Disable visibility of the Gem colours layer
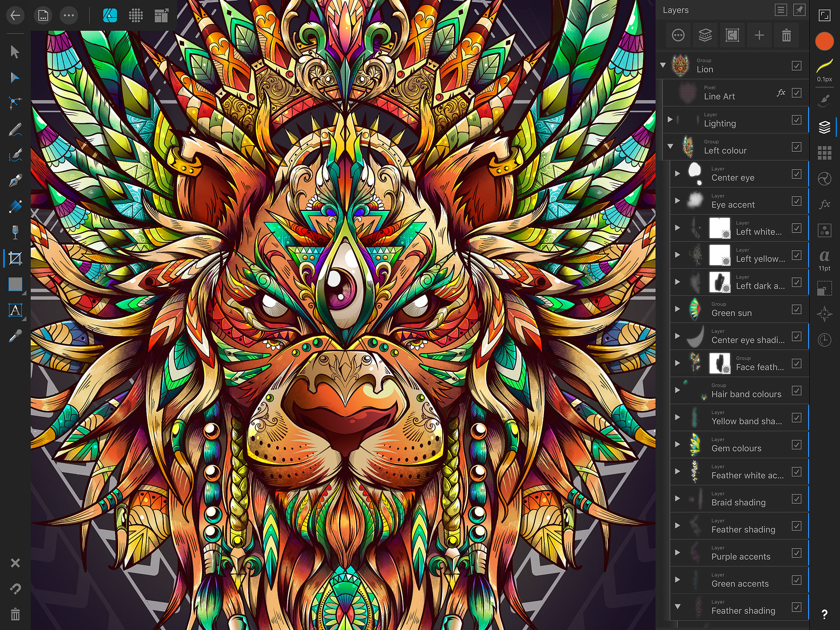 tap(796, 444)
